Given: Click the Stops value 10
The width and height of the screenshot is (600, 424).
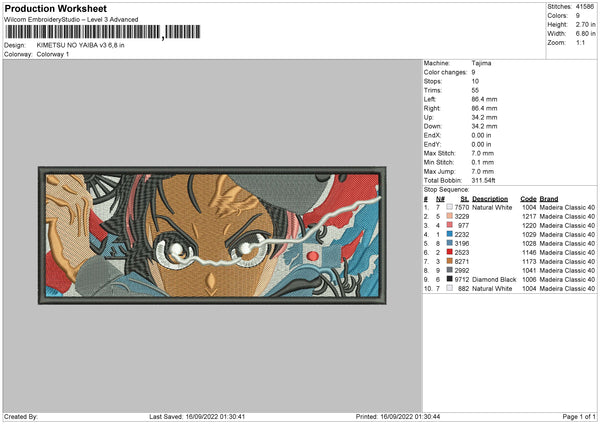Looking at the screenshot, I should pos(475,81).
